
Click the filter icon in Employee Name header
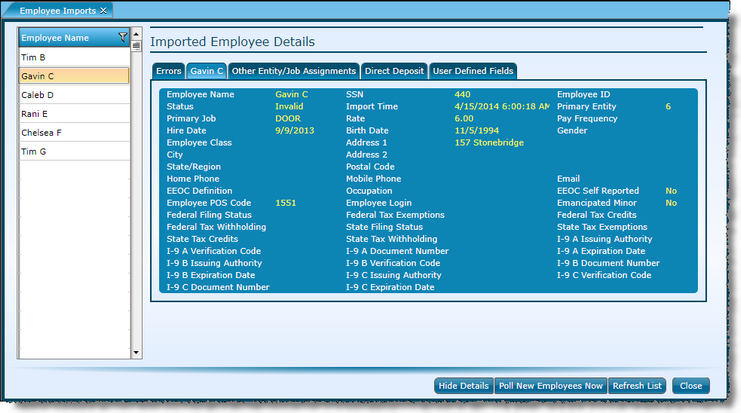coord(122,38)
